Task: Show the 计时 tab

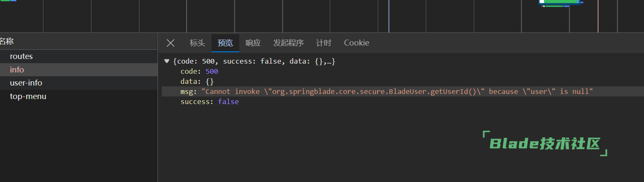Action: point(323,43)
